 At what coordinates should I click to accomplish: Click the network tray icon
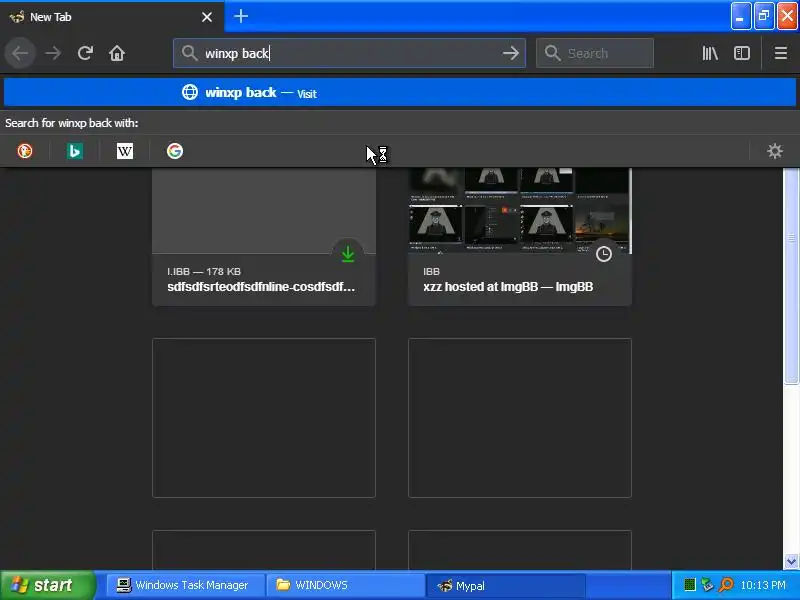click(707, 585)
